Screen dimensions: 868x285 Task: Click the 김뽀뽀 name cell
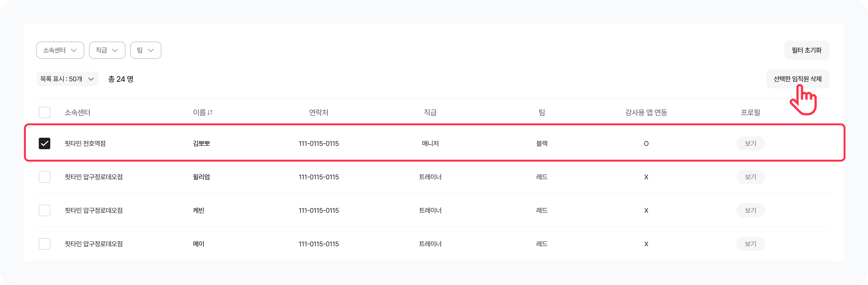point(201,143)
